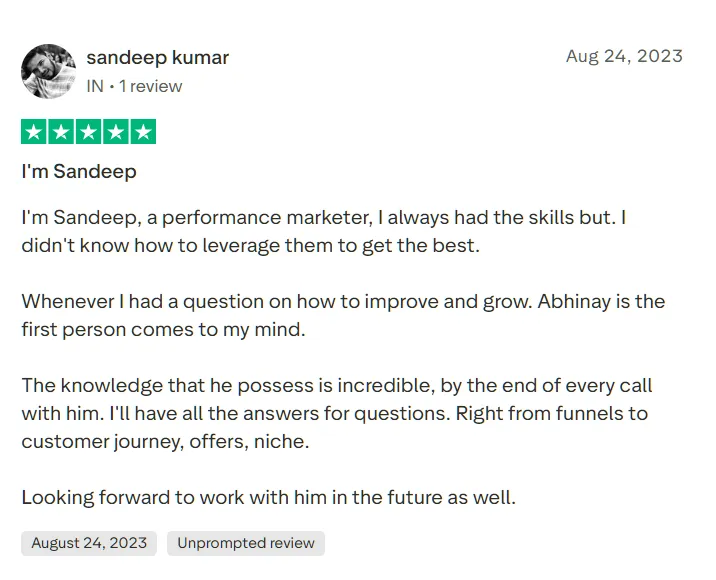Click the fourth green rating star

click(116, 132)
